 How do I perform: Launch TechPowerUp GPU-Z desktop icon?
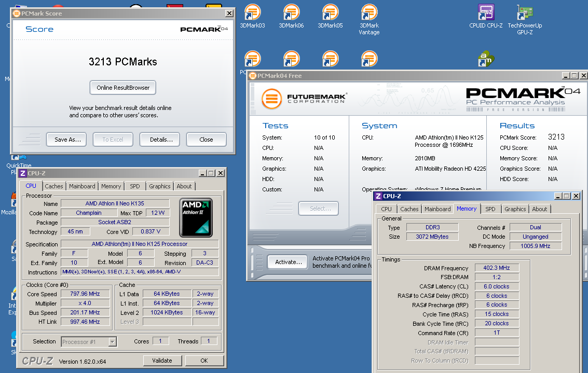[525, 19]
